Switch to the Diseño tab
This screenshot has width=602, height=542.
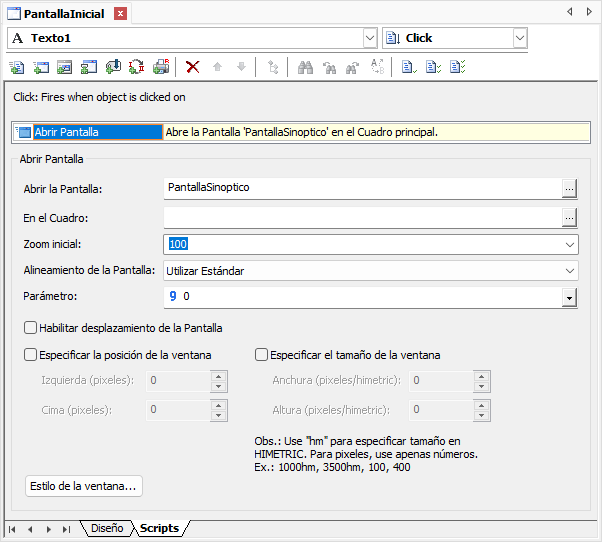tap(106, 528)
